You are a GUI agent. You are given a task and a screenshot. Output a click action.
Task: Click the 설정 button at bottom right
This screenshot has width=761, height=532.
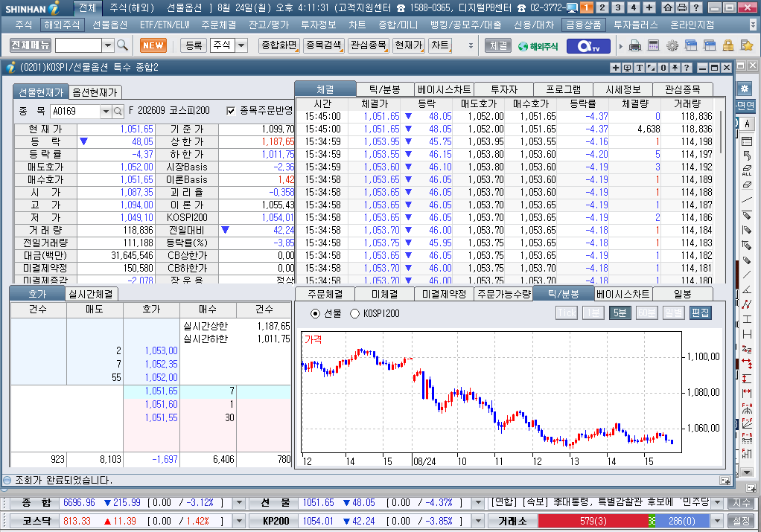tap(741, 522)
